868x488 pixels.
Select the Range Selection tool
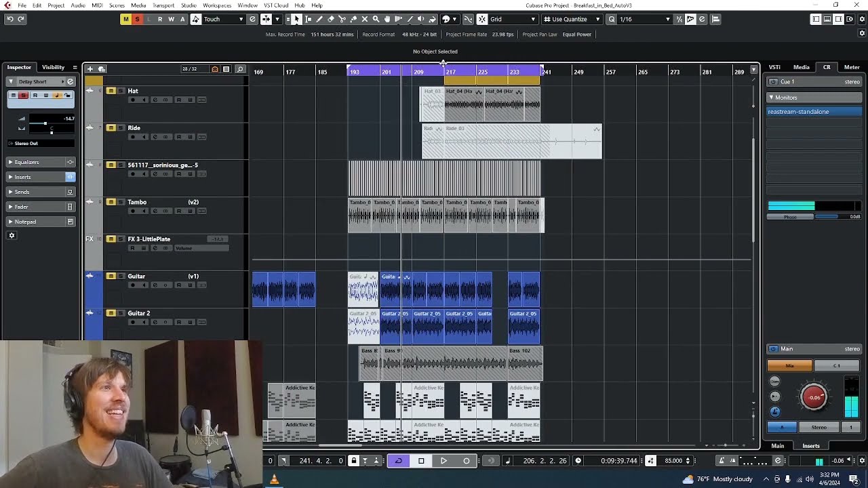click(x=308, y=19)
